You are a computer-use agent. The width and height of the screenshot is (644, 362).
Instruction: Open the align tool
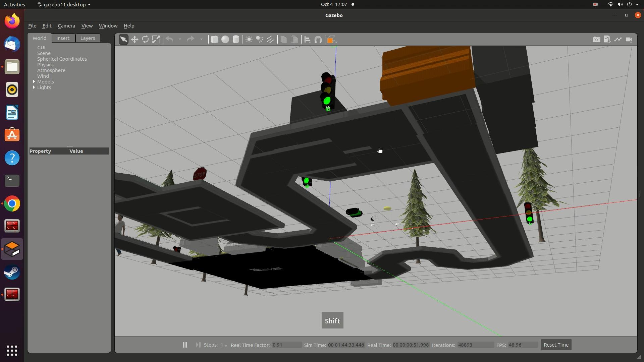pos(307,40)
